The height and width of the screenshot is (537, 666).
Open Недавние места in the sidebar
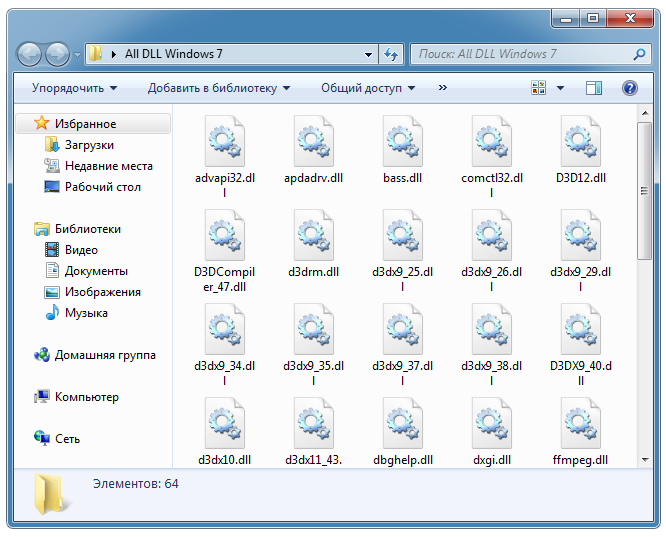click(x=99, y=166)
